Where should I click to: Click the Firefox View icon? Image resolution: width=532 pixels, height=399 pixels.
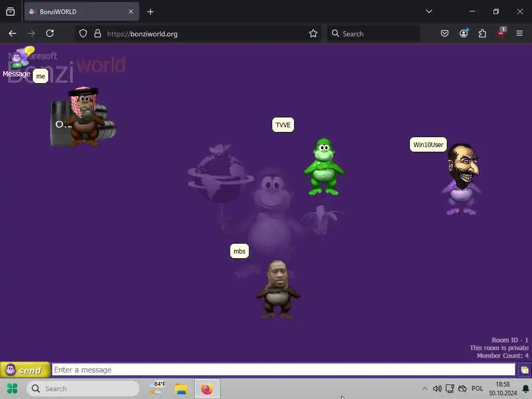(x=10, y=11)
